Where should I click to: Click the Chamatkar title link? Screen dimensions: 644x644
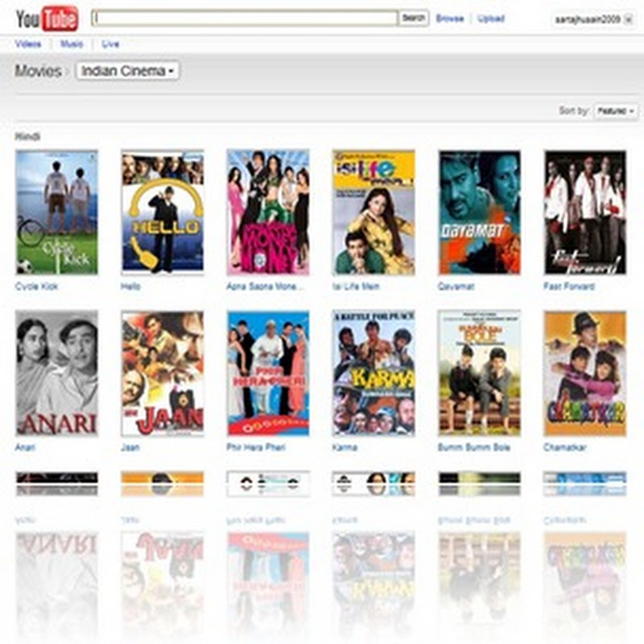(x=565, y=448)
